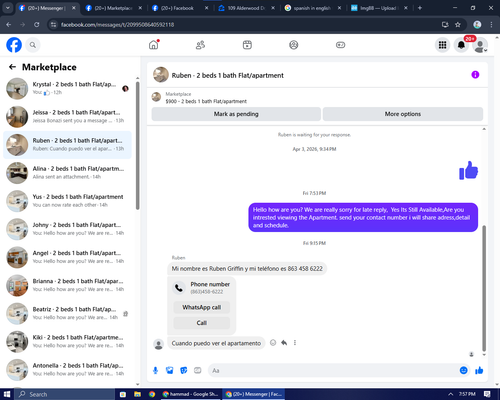Screen dimensions: 500x400
Task: Attach a photo using the image icon
Action: [170, 370]
